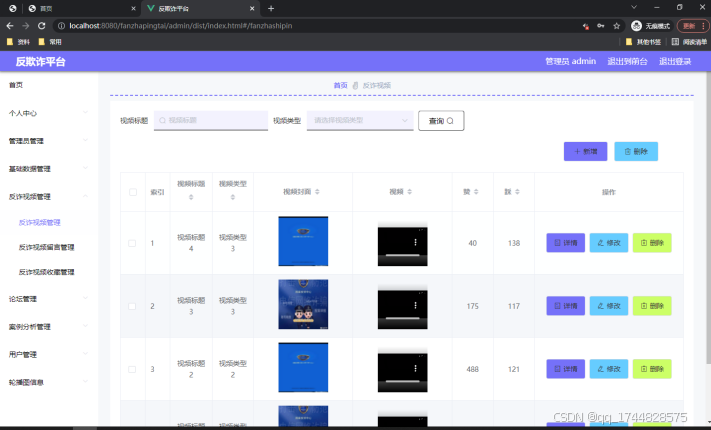Click the key password icon in address bar
The image size is (711, 430).
(x=601, y=26)
